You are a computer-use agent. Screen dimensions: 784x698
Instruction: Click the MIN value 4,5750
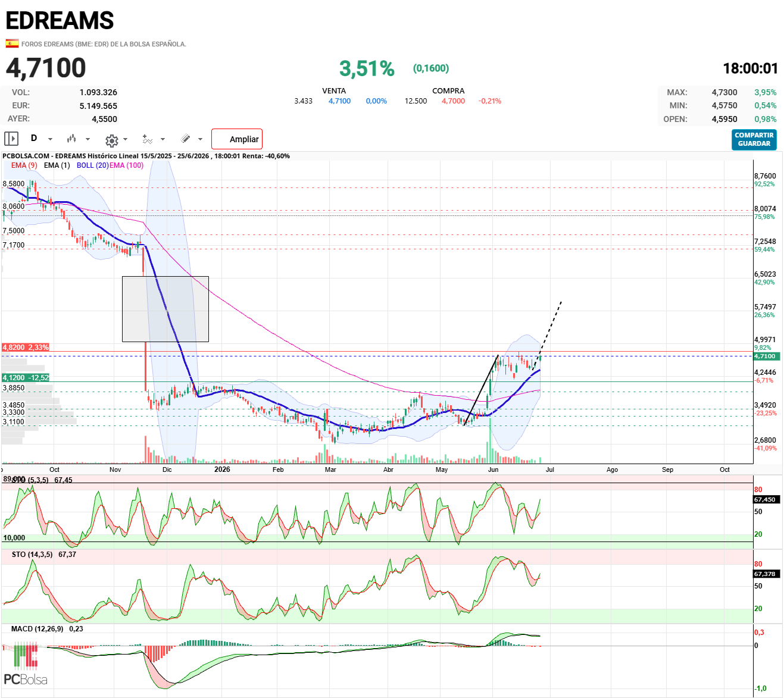click(x=724, y=105)
